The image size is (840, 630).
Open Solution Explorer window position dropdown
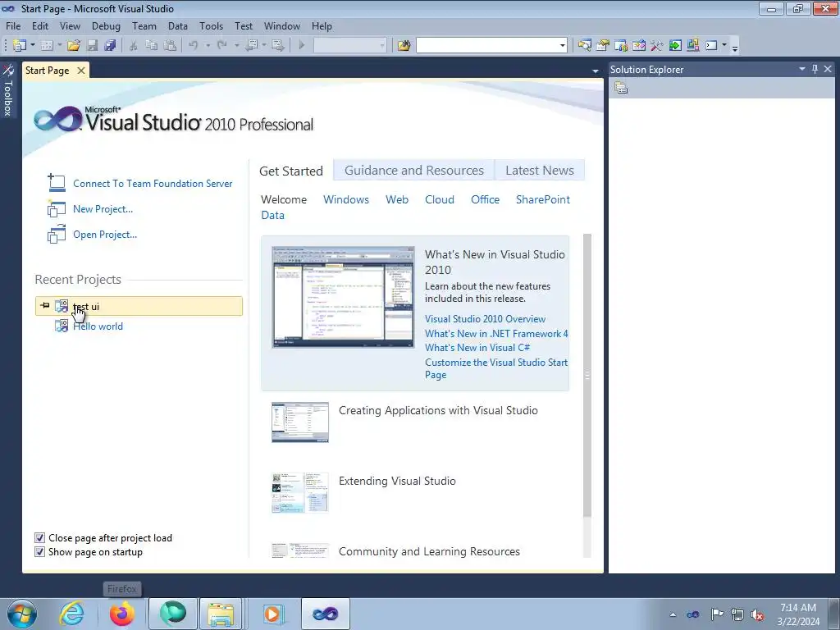802,69
